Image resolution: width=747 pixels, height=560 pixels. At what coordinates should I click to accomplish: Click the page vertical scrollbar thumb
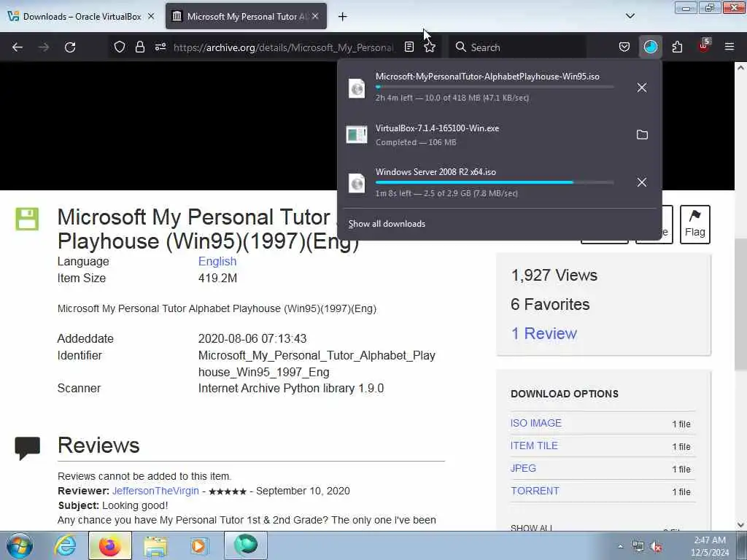pyautogui.click(x=740, y=305)
